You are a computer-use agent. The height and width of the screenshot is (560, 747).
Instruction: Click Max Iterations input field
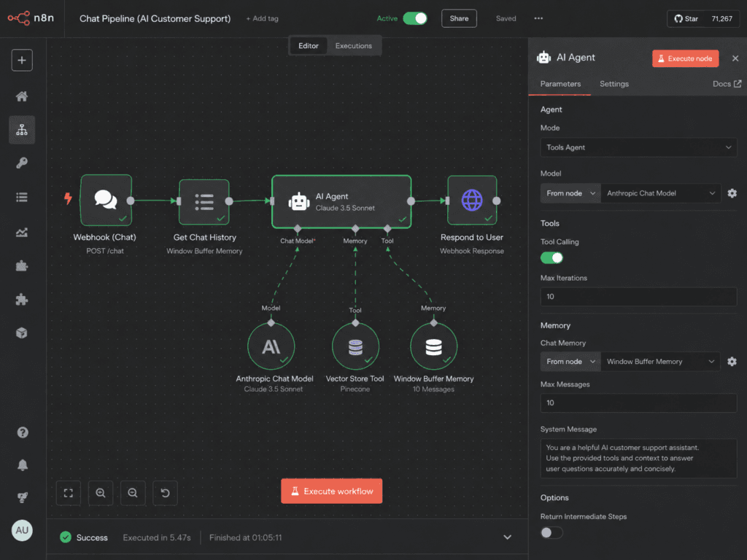pyautogui.click(x=638, y=297)
